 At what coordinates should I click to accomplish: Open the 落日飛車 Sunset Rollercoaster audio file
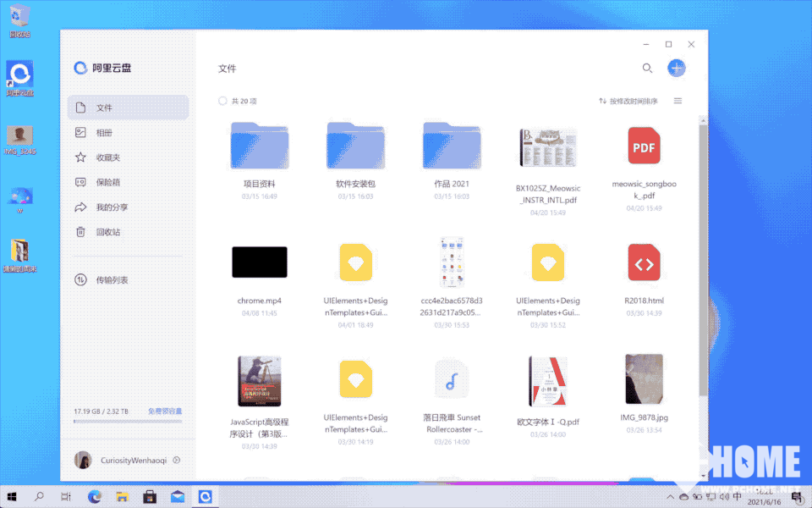[x=452, y=379]
